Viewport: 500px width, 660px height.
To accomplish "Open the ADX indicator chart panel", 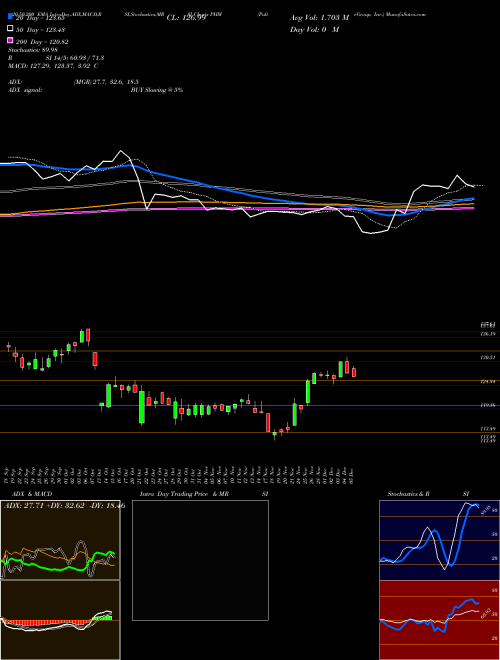I will point(60,540).
